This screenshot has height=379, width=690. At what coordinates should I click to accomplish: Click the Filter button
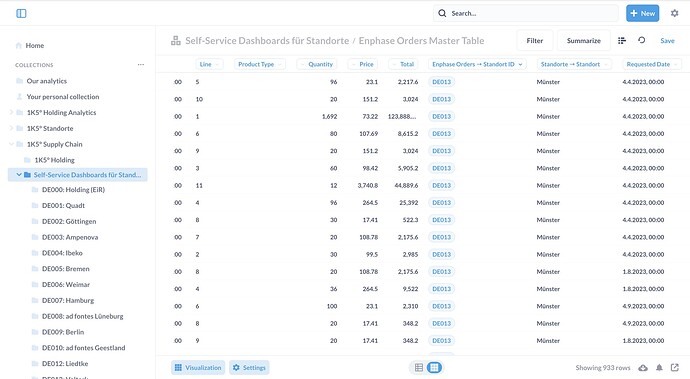[x=535, y=40]
